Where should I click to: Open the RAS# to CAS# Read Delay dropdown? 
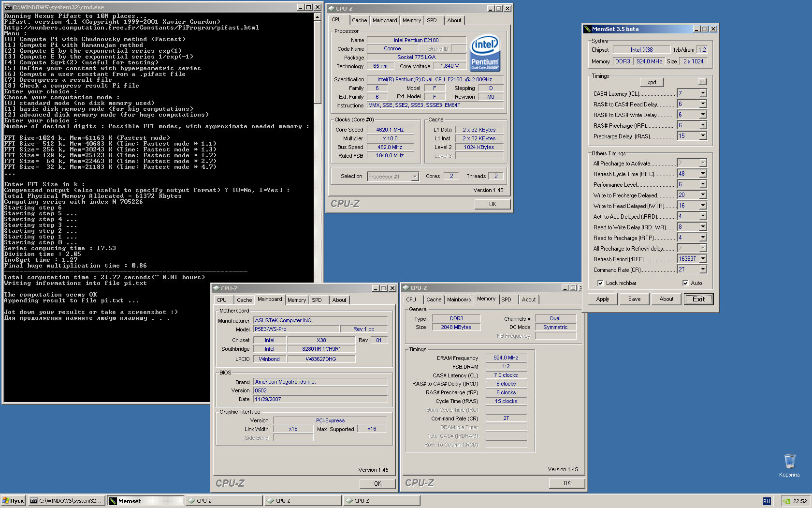point(703,104)
